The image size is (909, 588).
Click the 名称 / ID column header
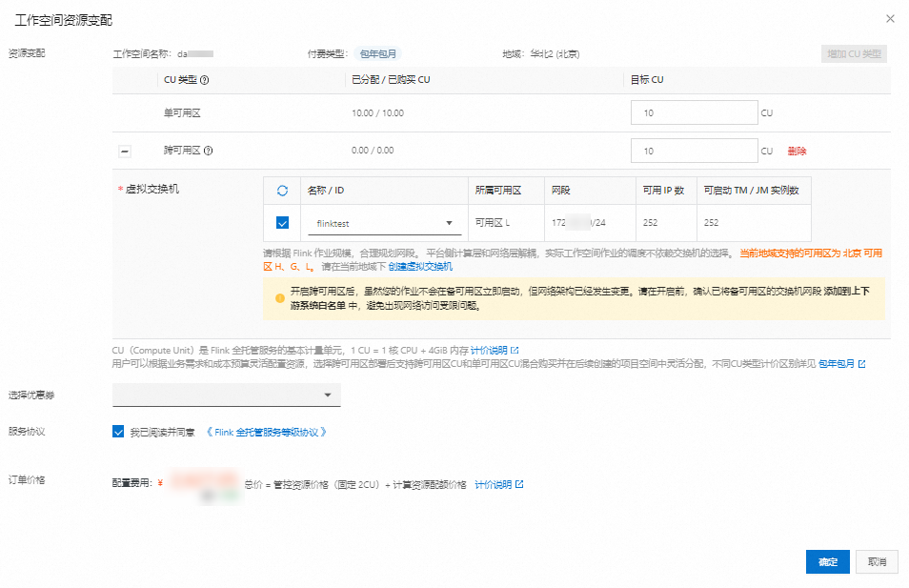point(325,191)
